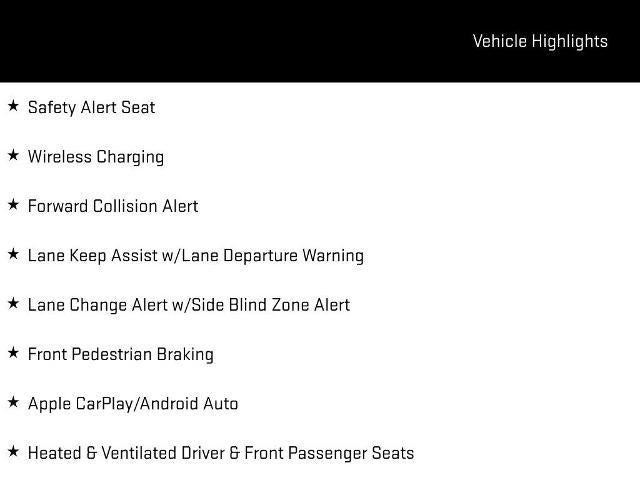
Task: Select the star before Forward Collision Alert
Action: tap(13, 205)
